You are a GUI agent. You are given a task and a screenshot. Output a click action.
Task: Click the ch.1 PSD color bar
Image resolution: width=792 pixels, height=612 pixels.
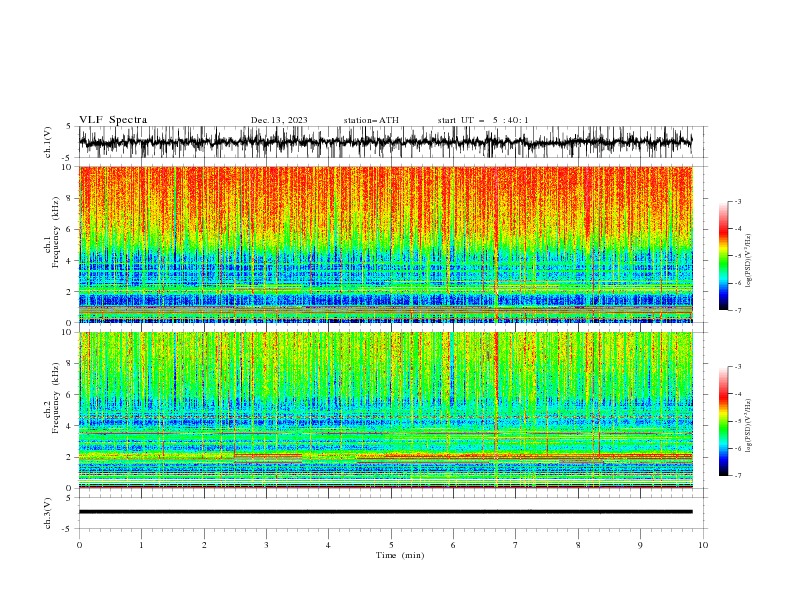tap(723, 256)
